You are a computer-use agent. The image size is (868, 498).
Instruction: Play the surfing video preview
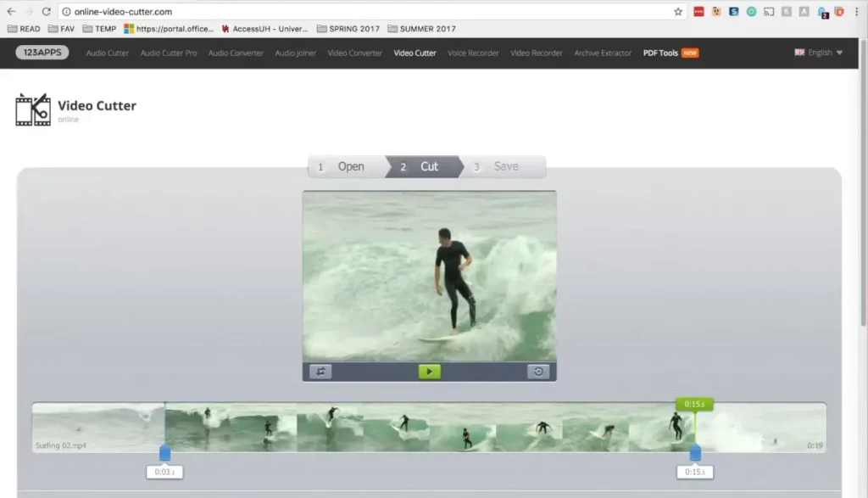[430, 371]
